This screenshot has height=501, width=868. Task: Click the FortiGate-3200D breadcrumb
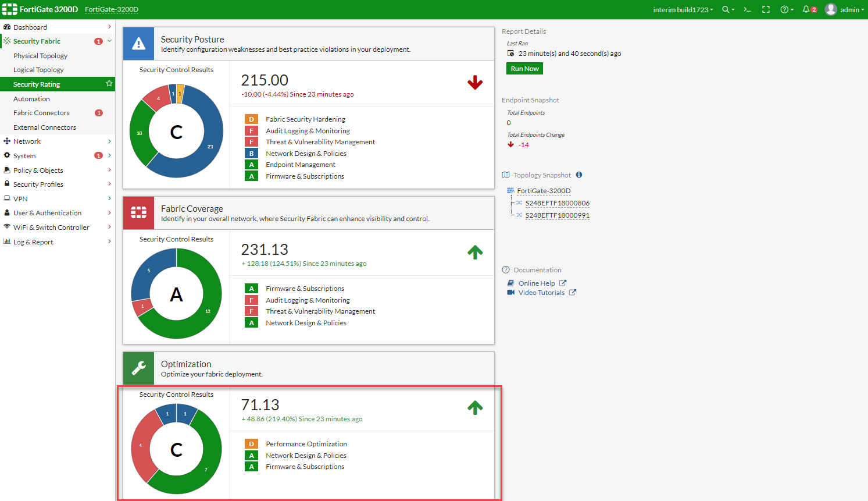pos(111,9)
